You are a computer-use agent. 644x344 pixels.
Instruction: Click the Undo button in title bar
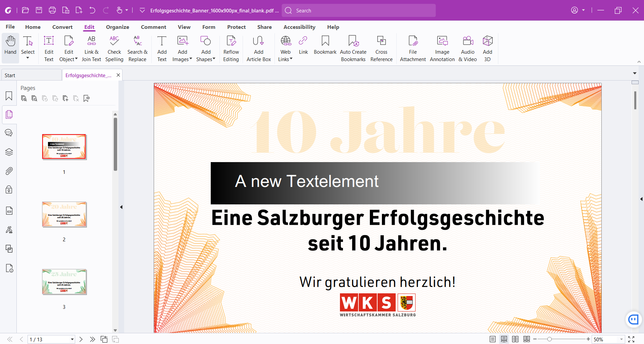coord(92,10)
